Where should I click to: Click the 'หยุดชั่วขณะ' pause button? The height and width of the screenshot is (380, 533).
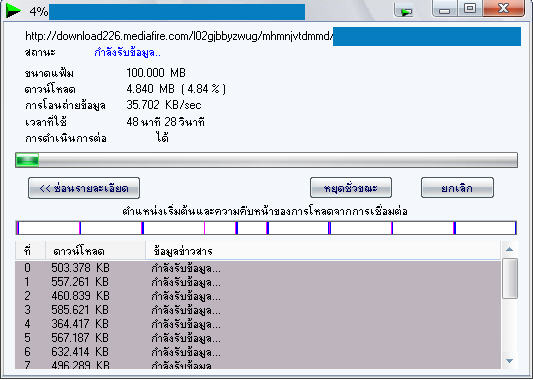tap(351, 188)
